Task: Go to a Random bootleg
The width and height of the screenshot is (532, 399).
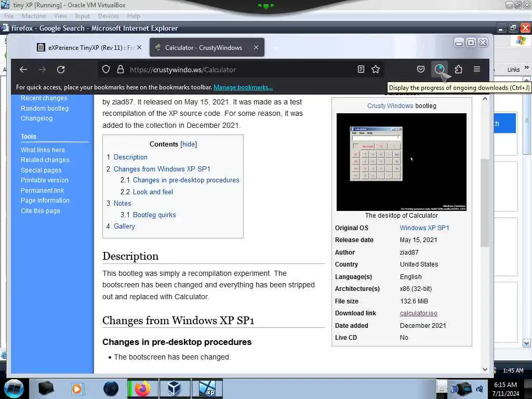Action: [x=45, y=108]
